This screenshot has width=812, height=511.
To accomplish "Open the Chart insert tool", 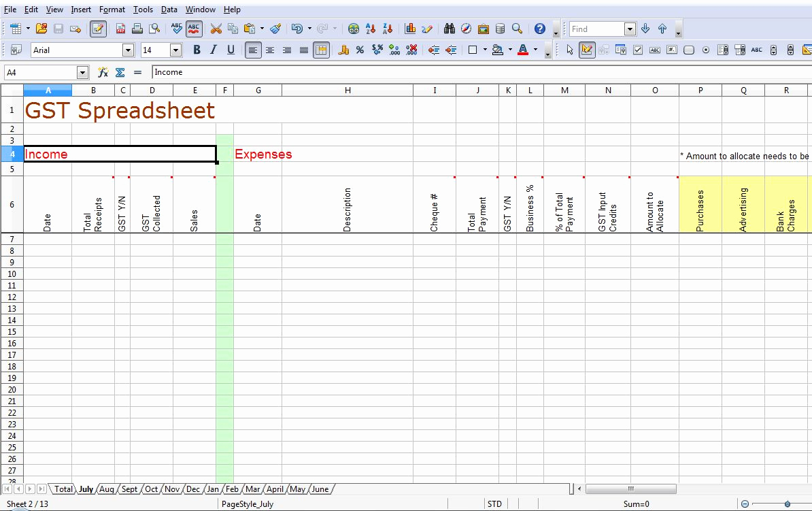I will click(x=410, y=29).
